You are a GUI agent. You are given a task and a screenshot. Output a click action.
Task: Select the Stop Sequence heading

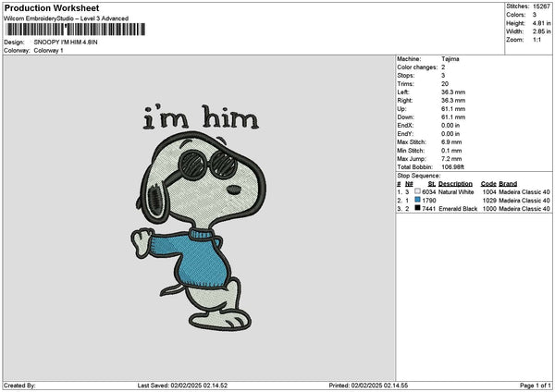(x=419, y=175)
